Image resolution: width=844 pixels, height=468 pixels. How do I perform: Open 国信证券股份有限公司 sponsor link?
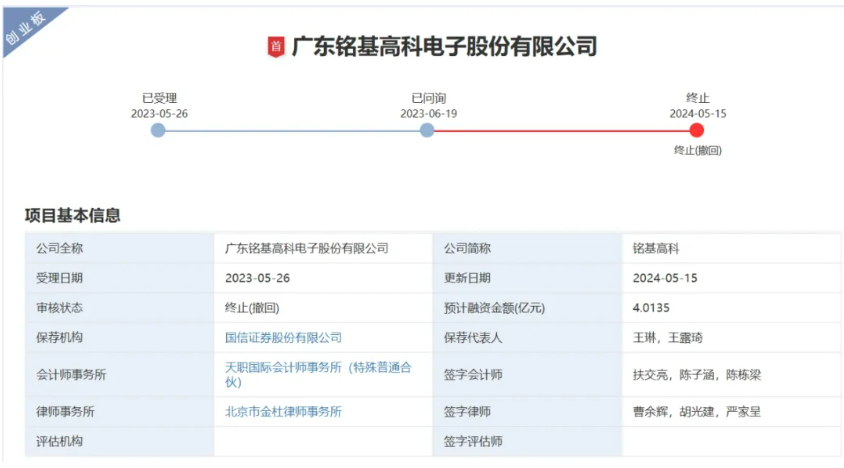(x=283, y=338)
